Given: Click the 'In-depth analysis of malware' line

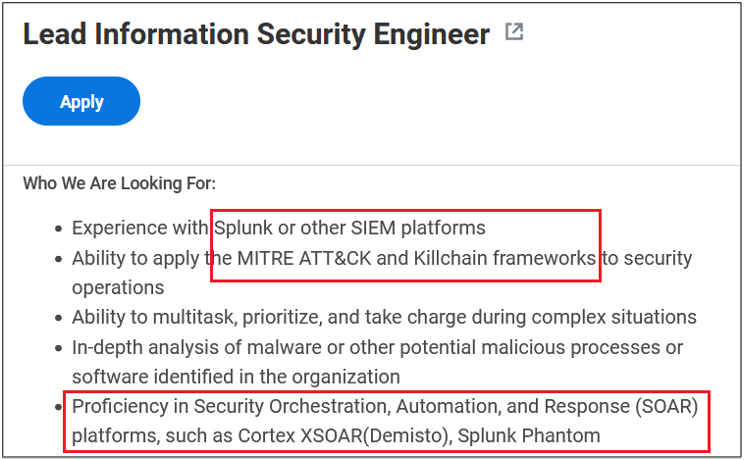Looking at the screenshot, I should coord(377,347).
